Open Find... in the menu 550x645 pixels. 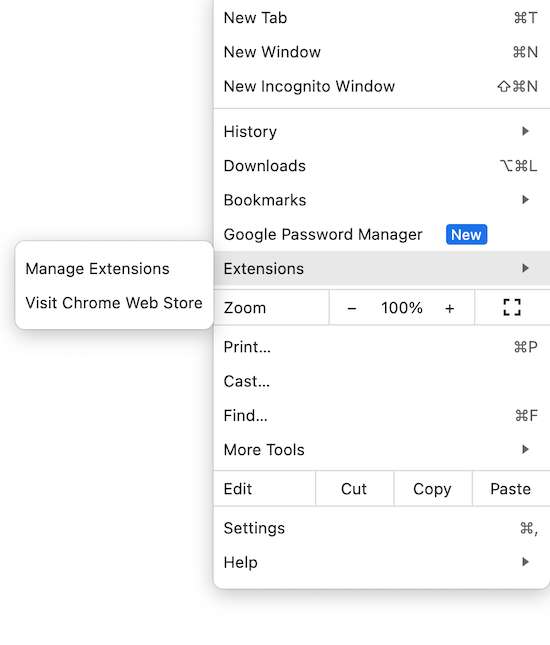382,415
